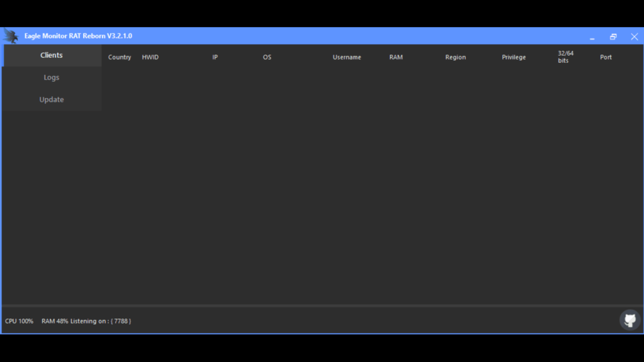644x362 pixels.
Task: Open the Logs tab
Action: pos(52,77)
